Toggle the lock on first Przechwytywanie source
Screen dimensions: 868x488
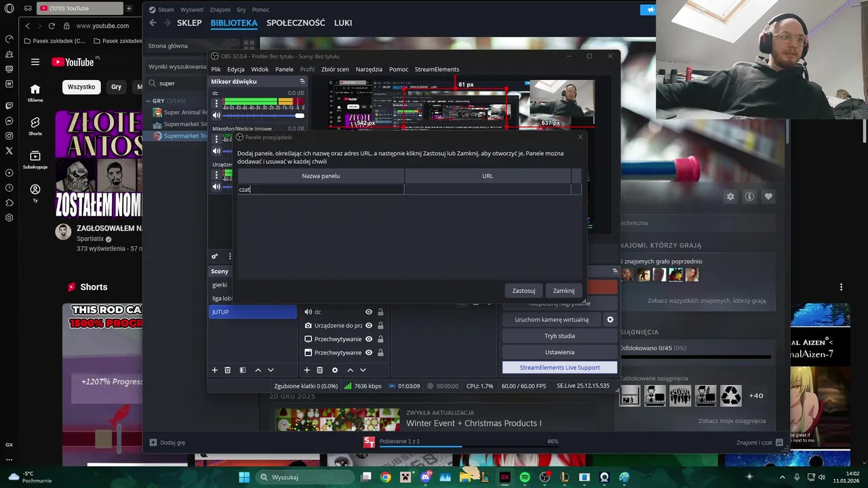[x=380, y=339]
